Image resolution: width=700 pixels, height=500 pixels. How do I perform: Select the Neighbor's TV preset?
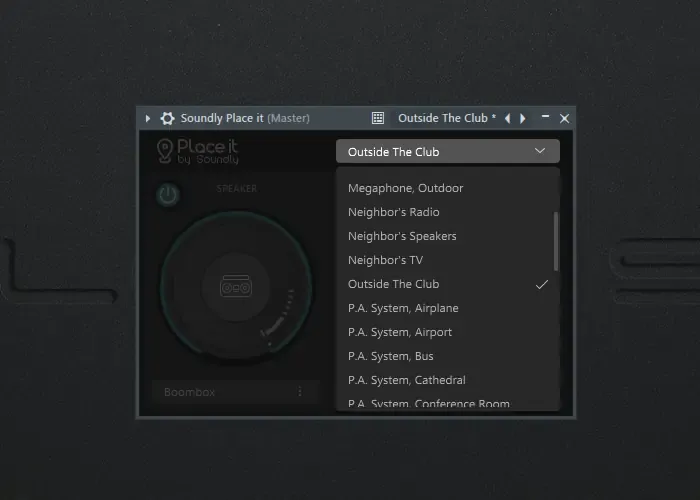(448, 260)
